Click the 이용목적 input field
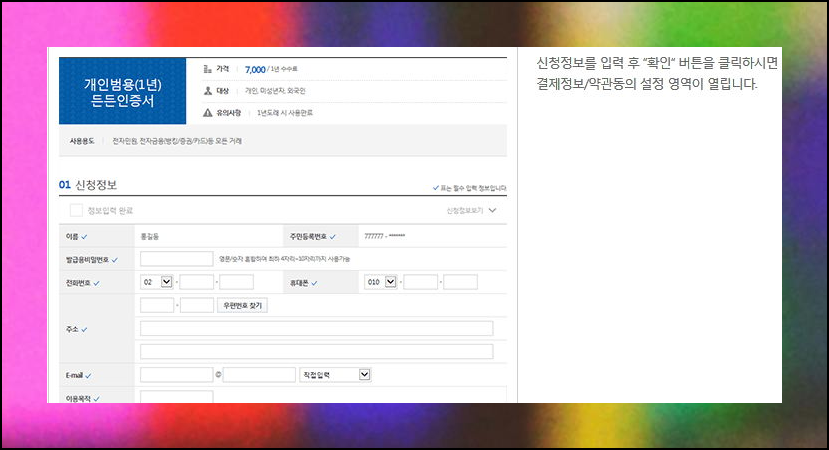The height and width of the screenshot is (450, 829). pyautogui.click(x=177, y=397)
